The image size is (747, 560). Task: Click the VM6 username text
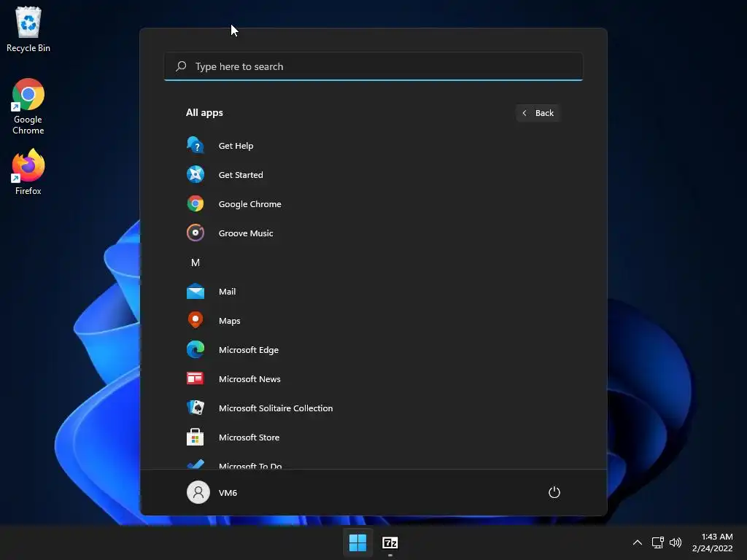tap(228, 493)
